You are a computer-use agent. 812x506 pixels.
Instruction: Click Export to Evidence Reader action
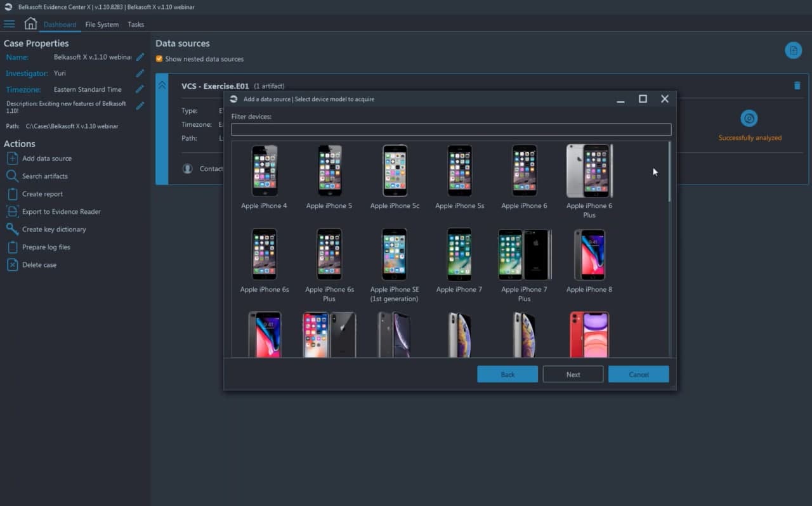[62, 212]
